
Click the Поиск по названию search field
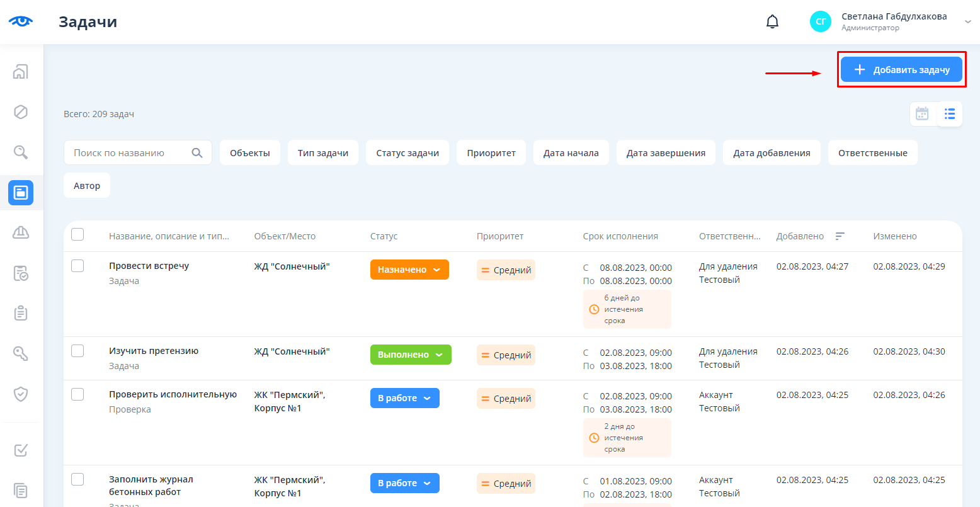[129, 153]
